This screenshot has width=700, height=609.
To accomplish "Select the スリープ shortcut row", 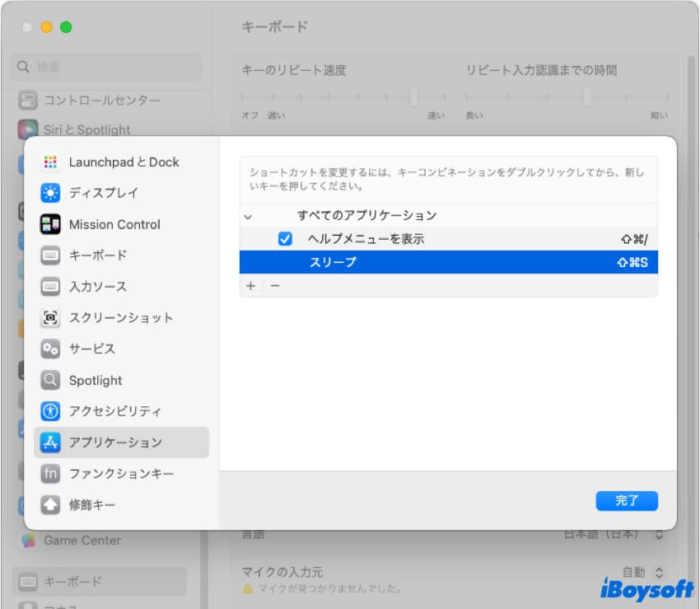I will [448, 262].
